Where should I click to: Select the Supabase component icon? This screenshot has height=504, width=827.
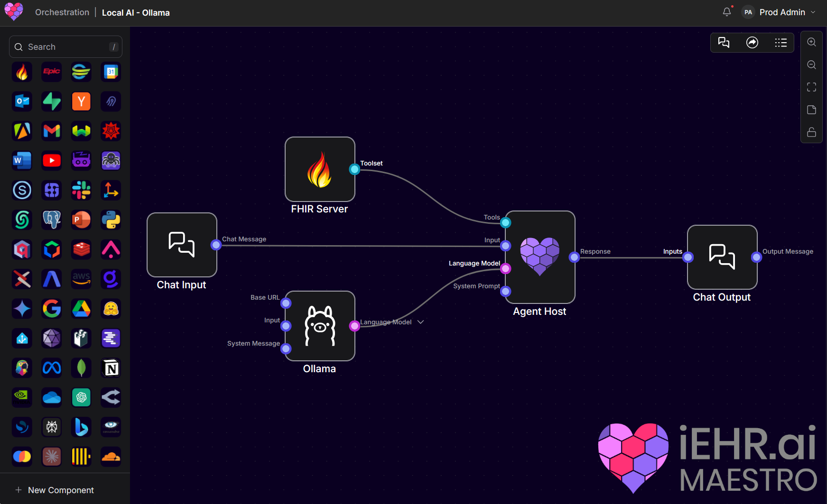click(52, 101)
